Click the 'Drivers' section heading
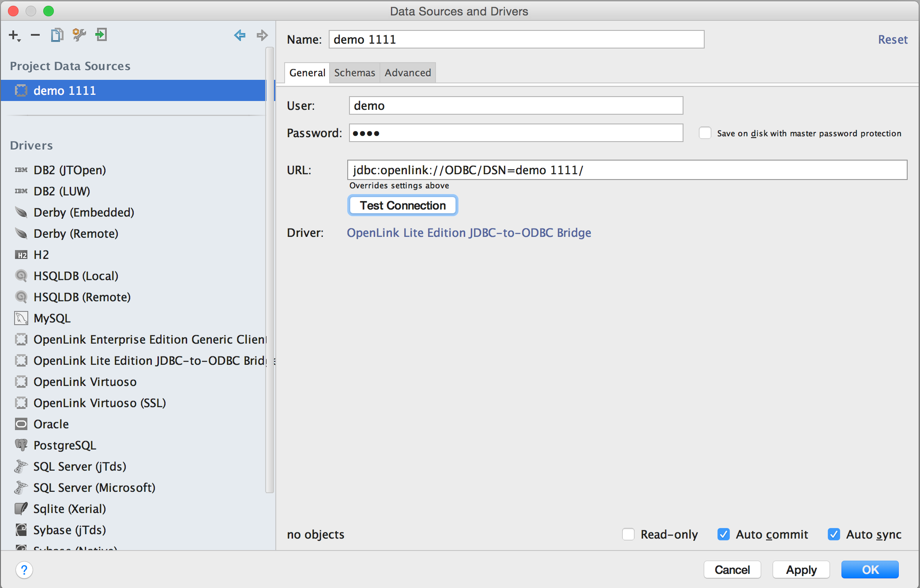 tap(31, 146)
